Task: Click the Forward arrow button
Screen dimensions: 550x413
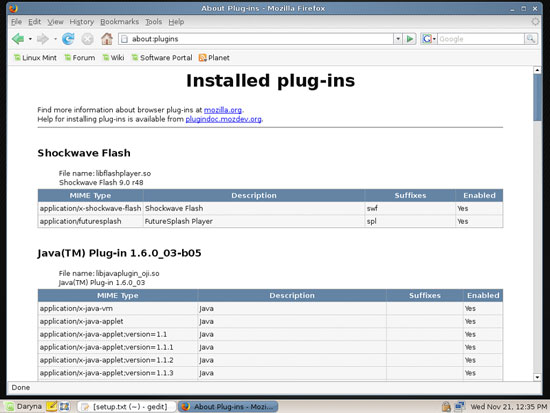Action: (43, 39)
